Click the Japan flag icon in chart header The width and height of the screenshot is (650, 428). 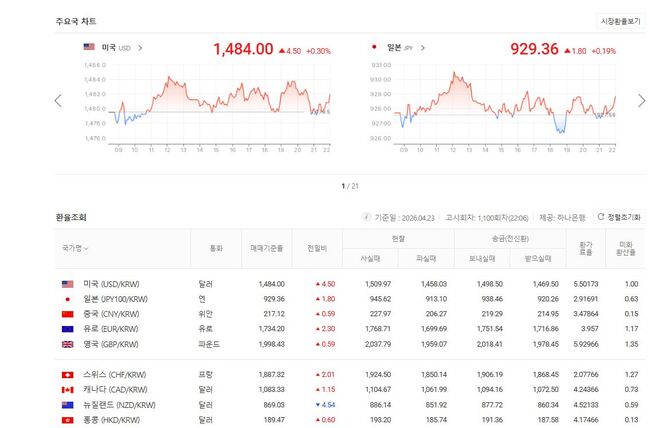click(x=374, y=47)
